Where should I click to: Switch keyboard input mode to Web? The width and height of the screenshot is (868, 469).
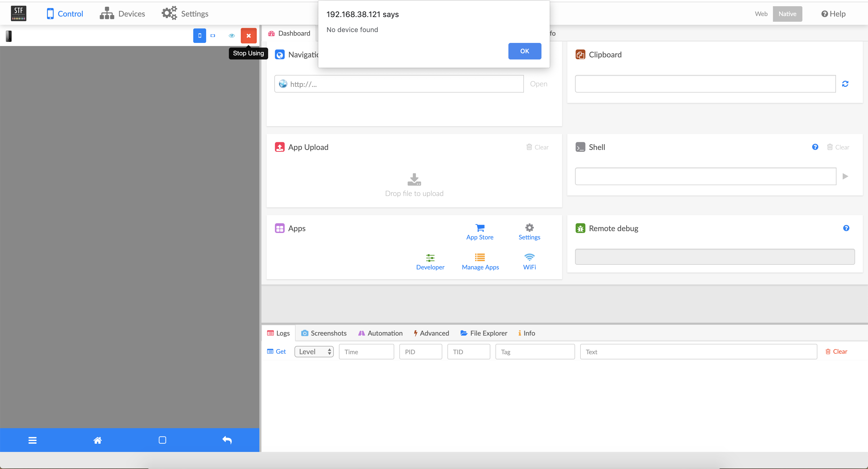point(761,13)
